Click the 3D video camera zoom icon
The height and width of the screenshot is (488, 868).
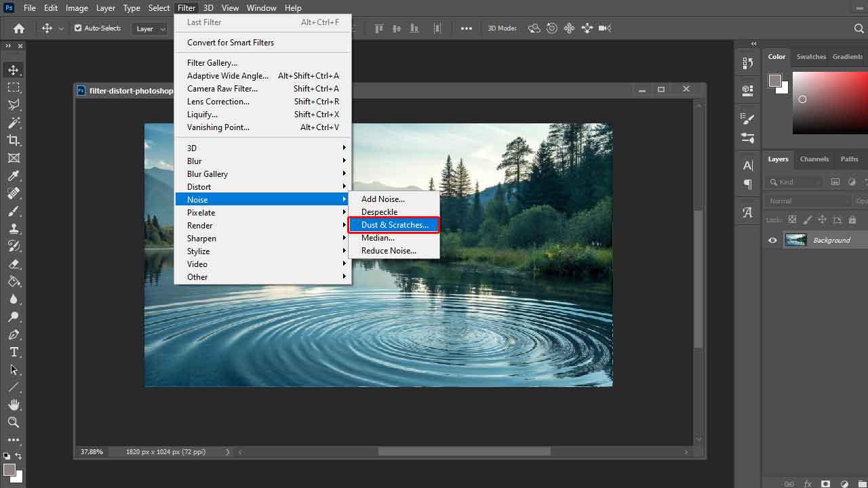click(x=605, y=28)
